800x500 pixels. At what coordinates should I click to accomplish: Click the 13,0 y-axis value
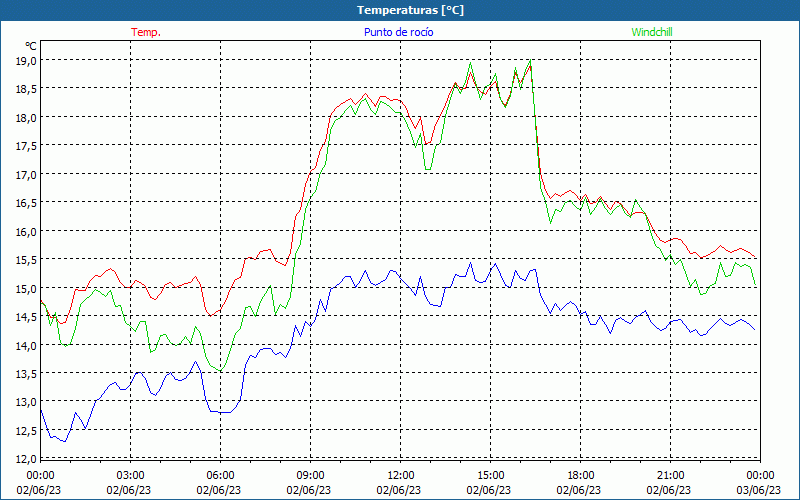27,402
